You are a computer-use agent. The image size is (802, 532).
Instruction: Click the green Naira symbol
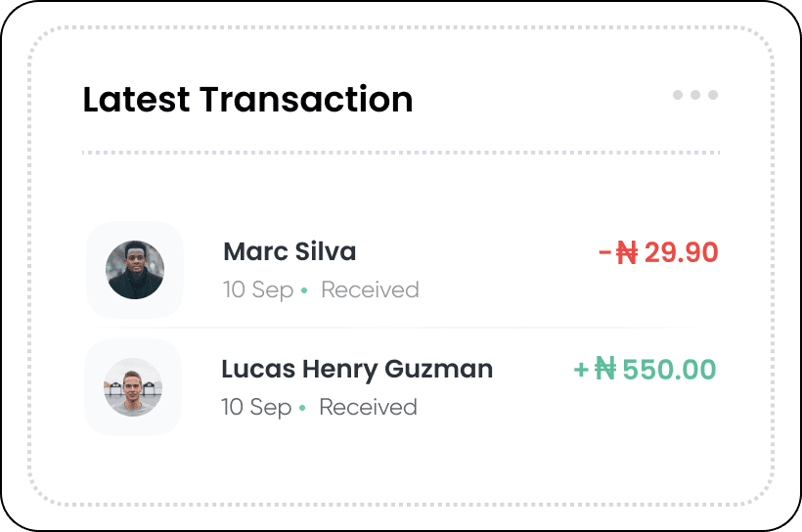click(x=605, y=369)
